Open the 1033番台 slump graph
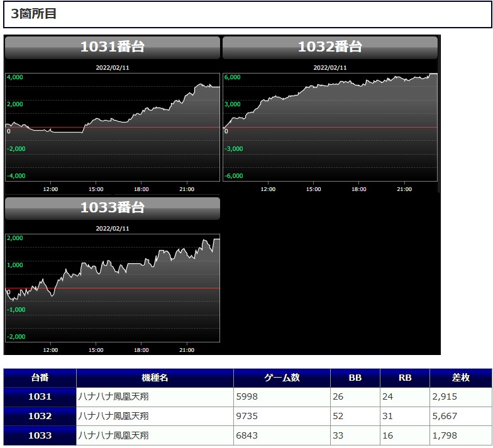 [x=113, y=288]
